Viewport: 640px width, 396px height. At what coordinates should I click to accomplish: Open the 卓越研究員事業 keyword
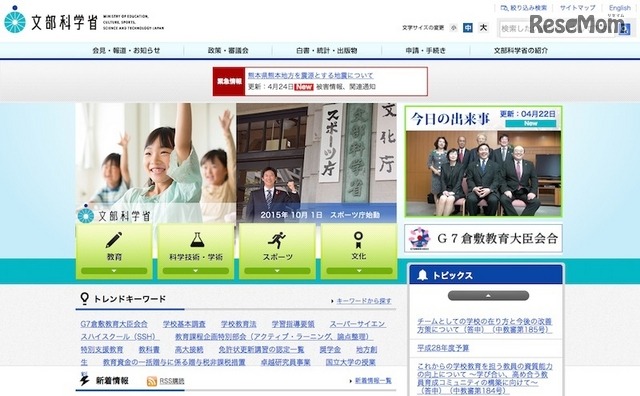tap(285, 363)
